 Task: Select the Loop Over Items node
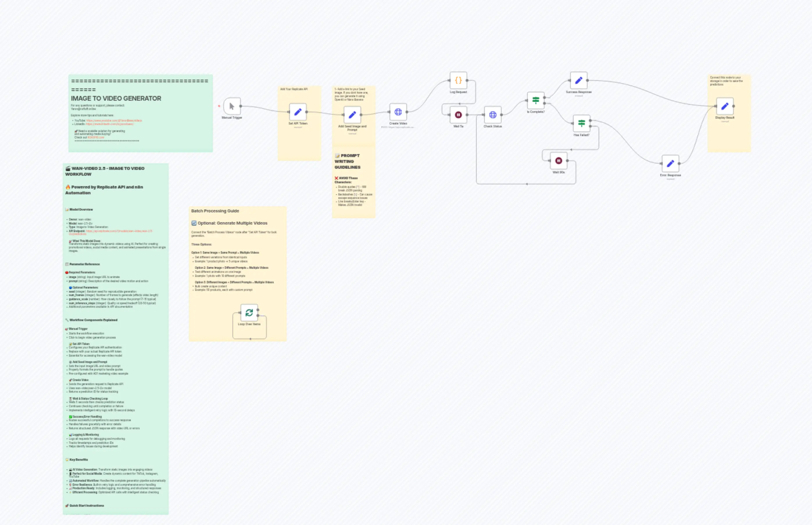[x=250, y=313]
